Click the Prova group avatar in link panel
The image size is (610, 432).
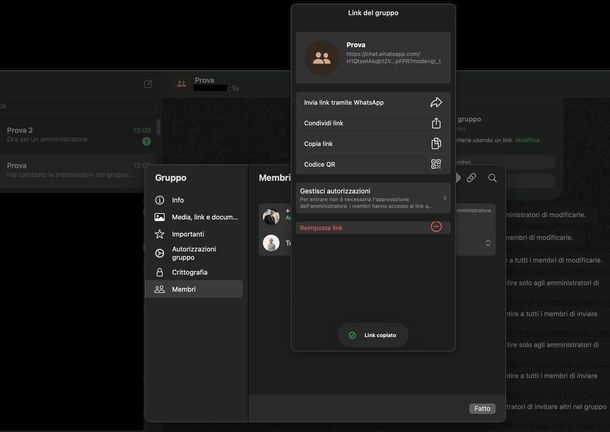coord(322,58)
